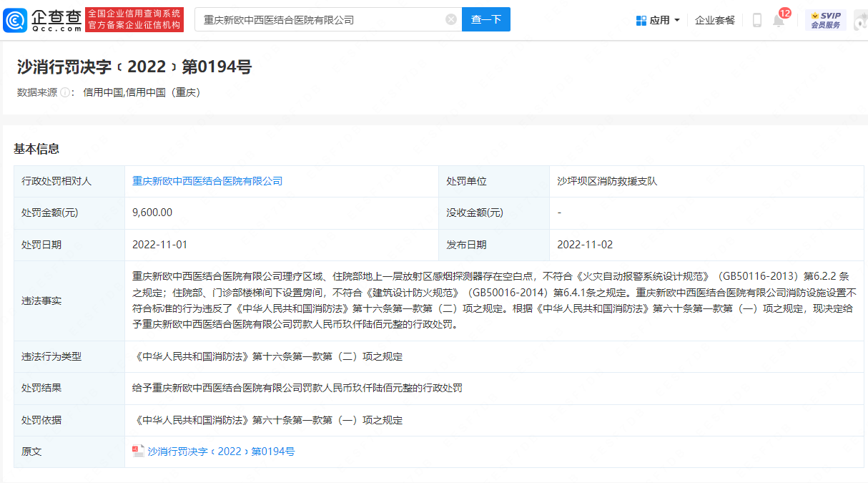
Task: Select the 处罚依据 value text
Action: (267, 420)
